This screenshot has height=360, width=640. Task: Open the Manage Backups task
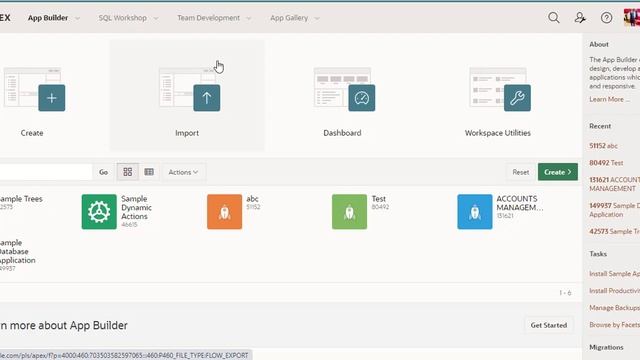(615, 308)
